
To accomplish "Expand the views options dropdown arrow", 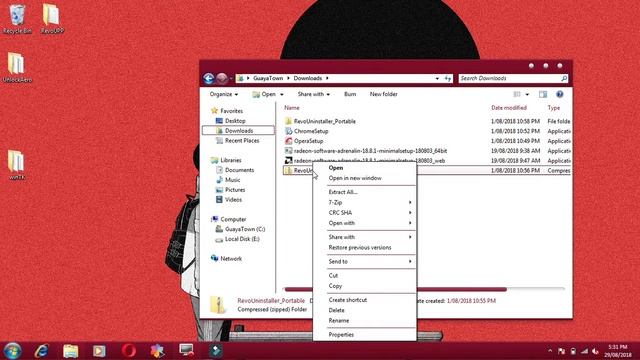I will [527, 95].
